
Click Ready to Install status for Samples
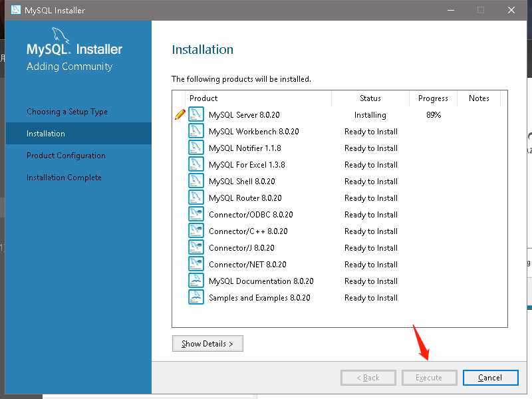tap(371, 298)
